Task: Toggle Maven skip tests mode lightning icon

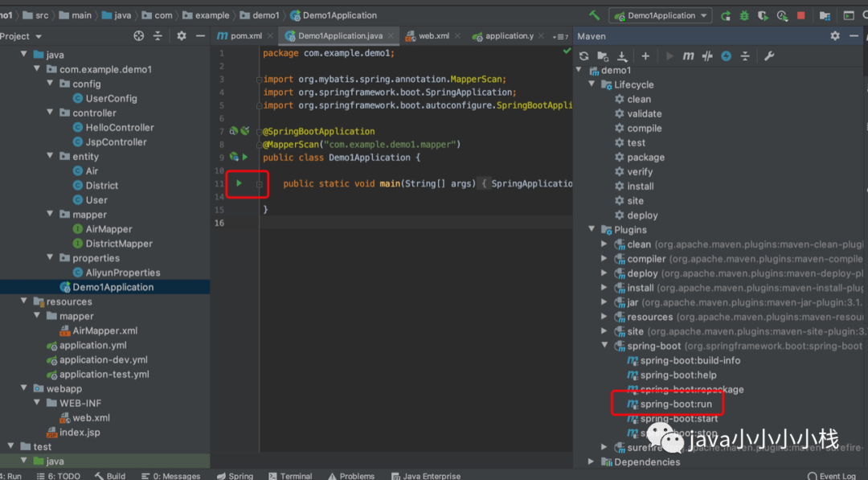Action: (727, 56)
